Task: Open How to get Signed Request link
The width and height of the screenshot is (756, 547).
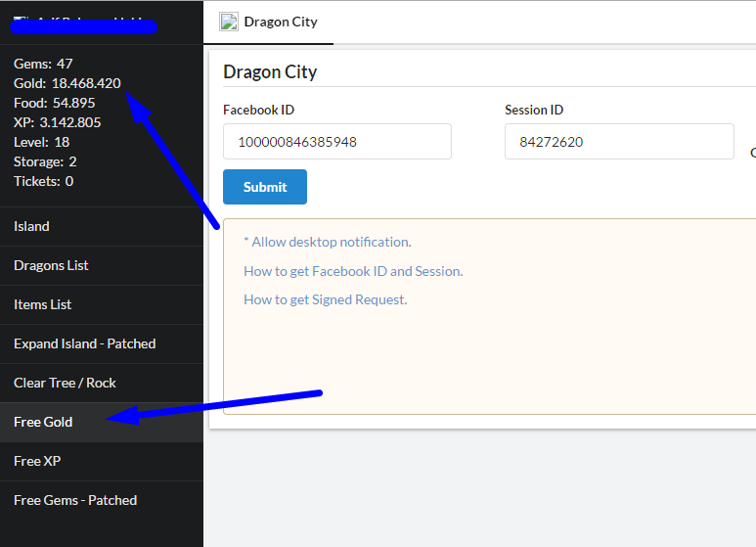Action: pyautogui.click(x=325, y=299)
